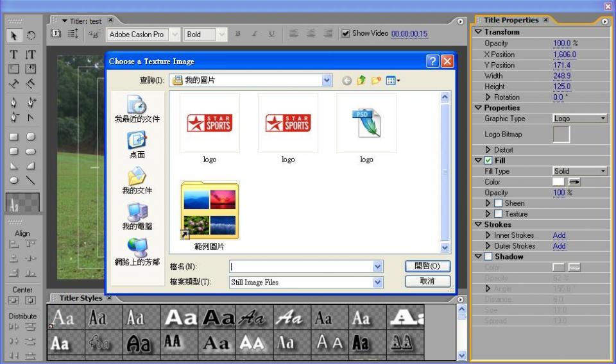Select the Type tool in the Titler toolbox
This screenshot has width=616, height=364.
(x=14, y=55)
